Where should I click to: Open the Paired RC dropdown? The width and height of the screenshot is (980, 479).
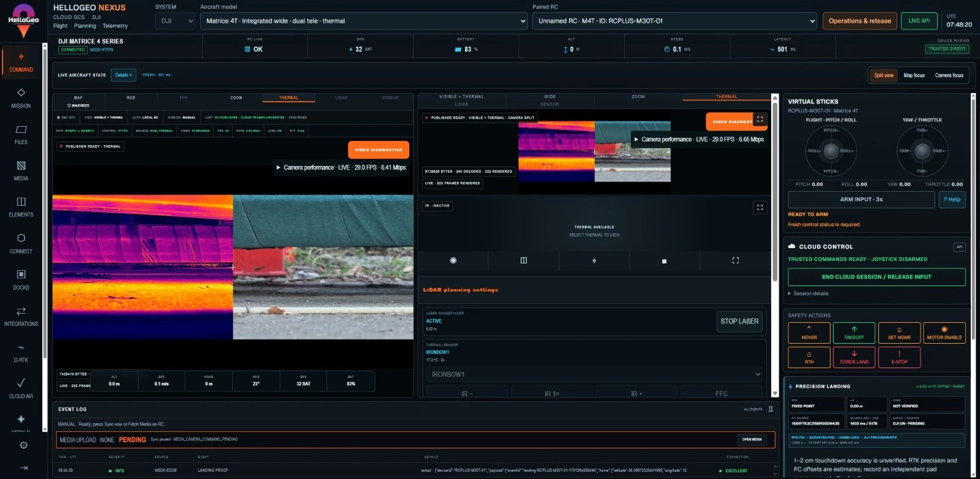675,21
